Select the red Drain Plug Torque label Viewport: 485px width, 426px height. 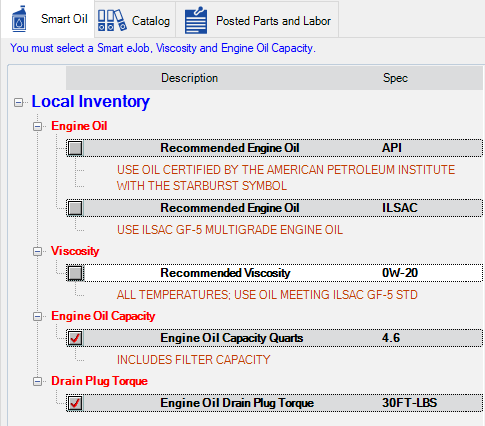pyautogui.click(x=99, y=381)
